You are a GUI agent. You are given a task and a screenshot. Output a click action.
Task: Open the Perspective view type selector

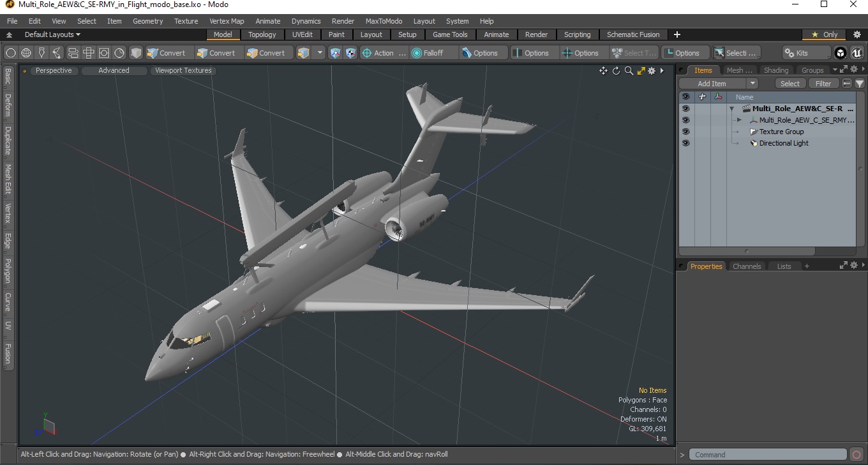tap(54, 70)
